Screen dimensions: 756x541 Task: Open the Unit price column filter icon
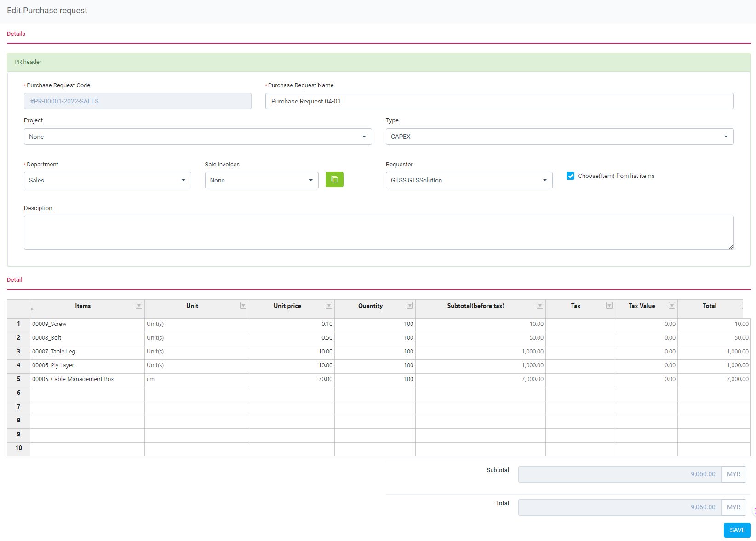[x=328, y=305]
